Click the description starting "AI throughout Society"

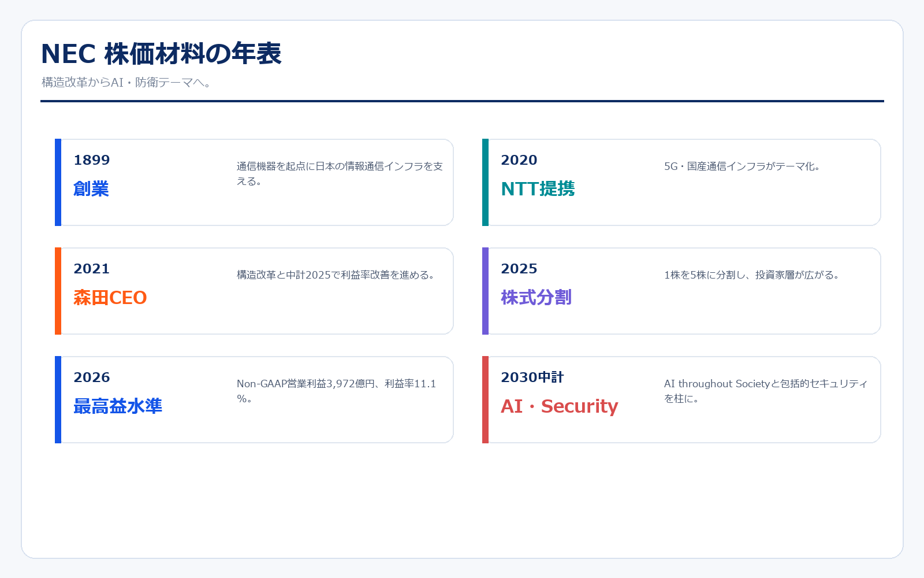coord(766,391)
